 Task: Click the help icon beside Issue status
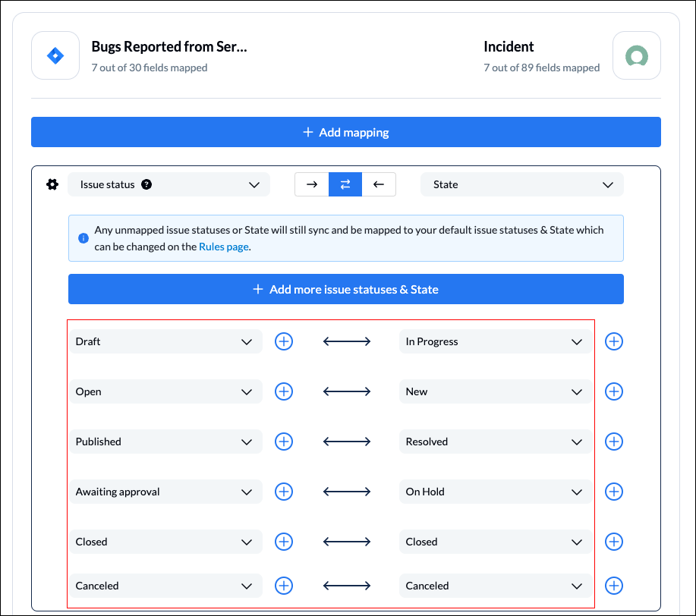(146, 184)
